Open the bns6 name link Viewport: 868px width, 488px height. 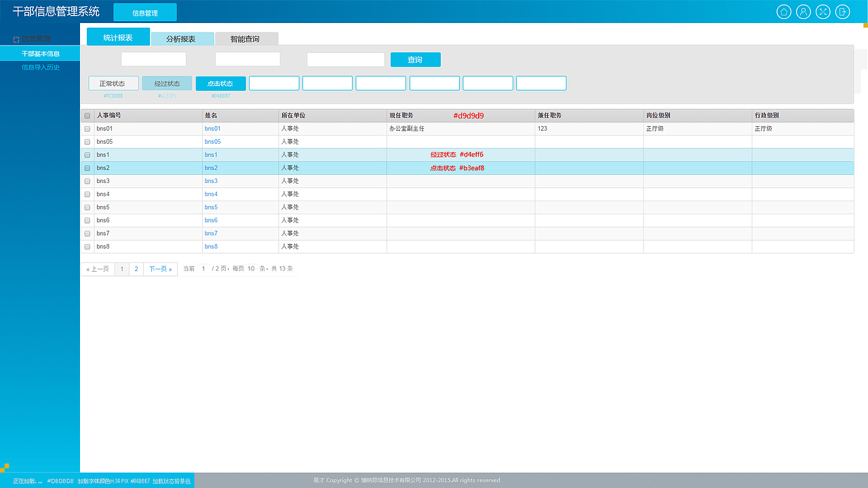pyautogui.click(x=211, y=220)
